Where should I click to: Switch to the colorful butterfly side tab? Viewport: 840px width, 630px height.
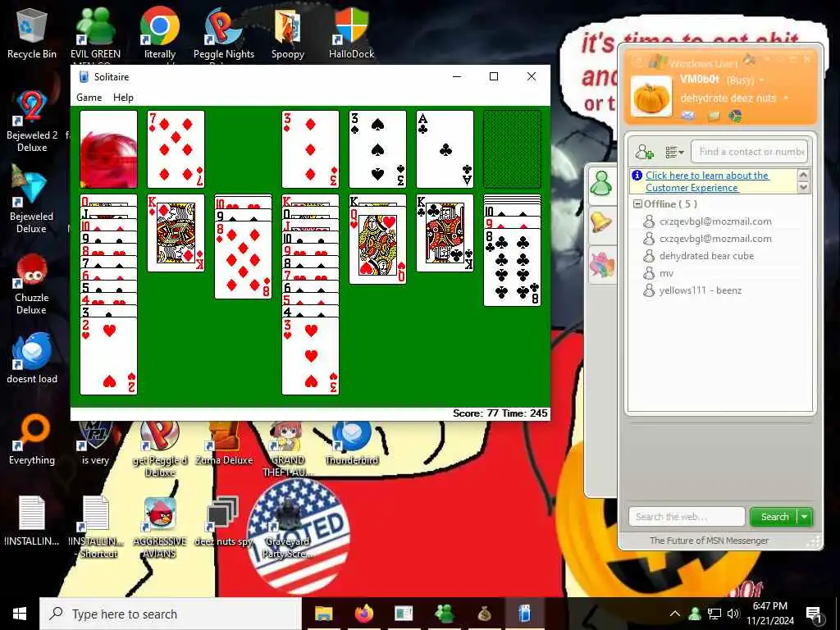click(601, 266)
